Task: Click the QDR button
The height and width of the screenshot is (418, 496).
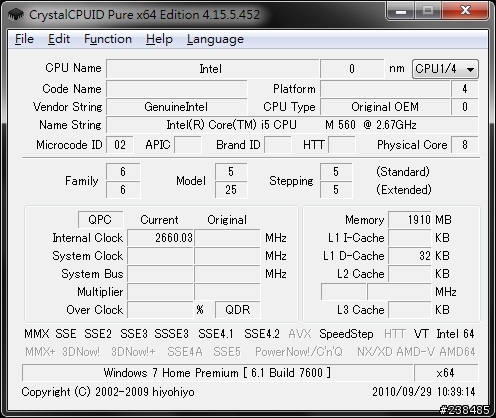Action: [x=237, y=310]
